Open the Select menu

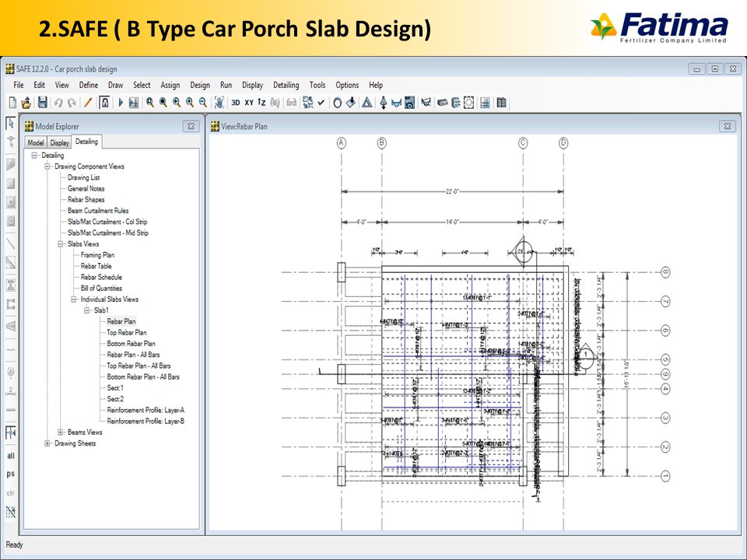[142, 86]
